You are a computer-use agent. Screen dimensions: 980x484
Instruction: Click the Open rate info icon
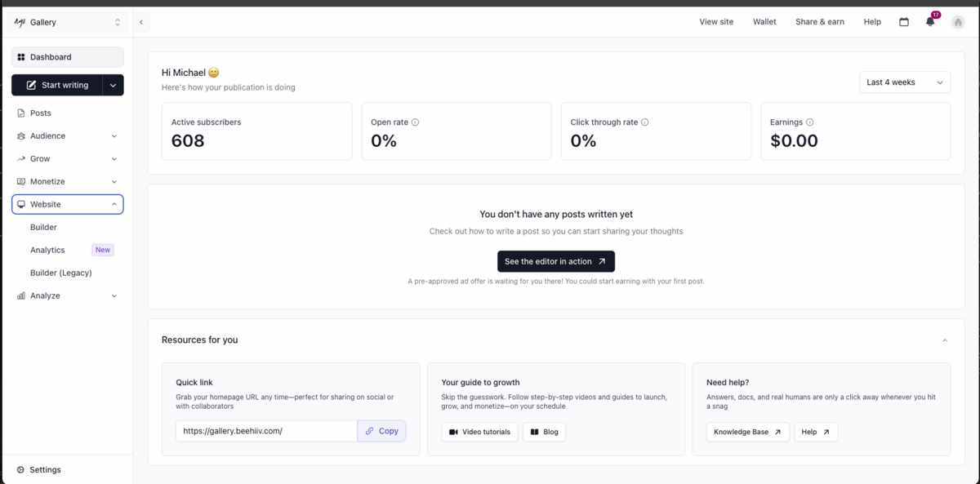click(x=415, y=122)
